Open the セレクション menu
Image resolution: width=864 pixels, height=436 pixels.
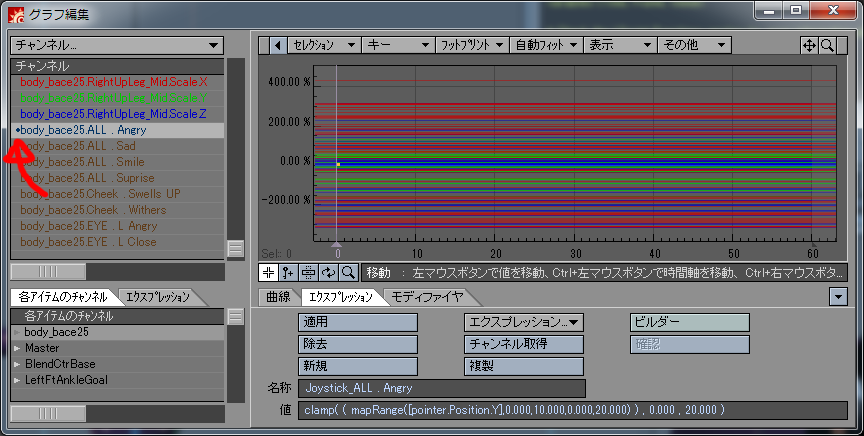pyautogui.click(x=324, y=45)
